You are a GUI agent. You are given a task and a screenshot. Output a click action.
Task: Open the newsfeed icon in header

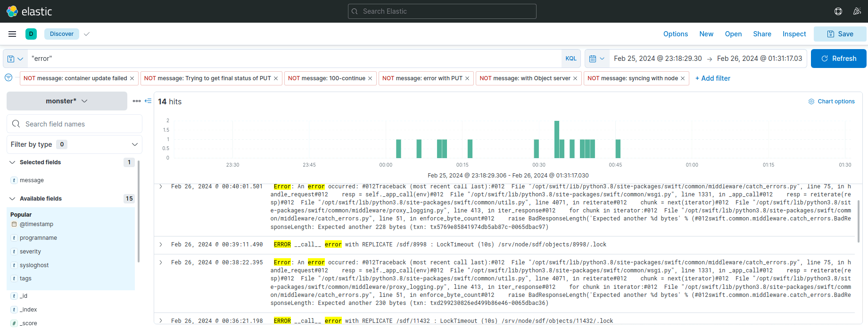(857, 11)
